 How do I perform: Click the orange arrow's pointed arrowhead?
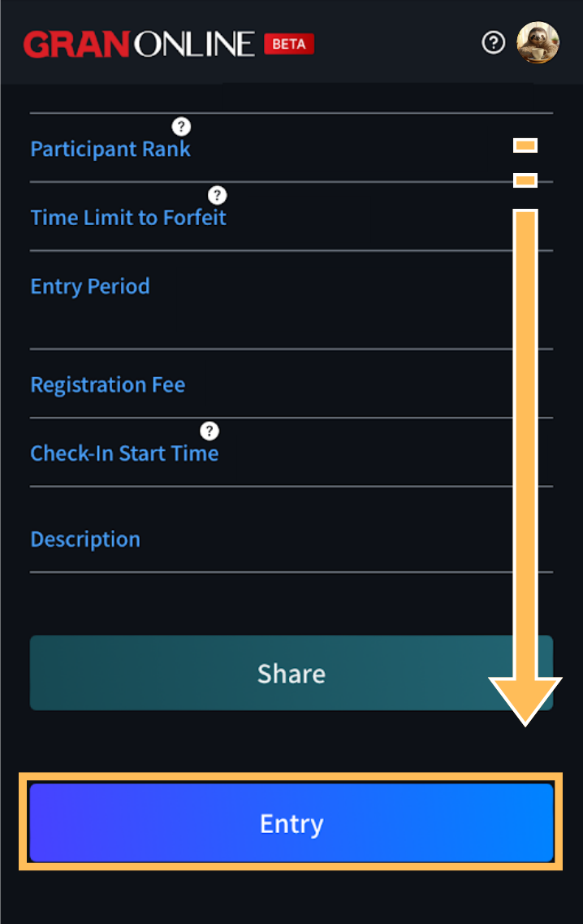(525, 701)
